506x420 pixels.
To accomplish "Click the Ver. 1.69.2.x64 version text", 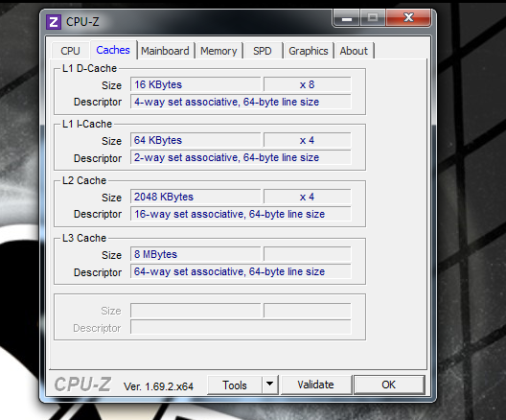I will point(158,386).
